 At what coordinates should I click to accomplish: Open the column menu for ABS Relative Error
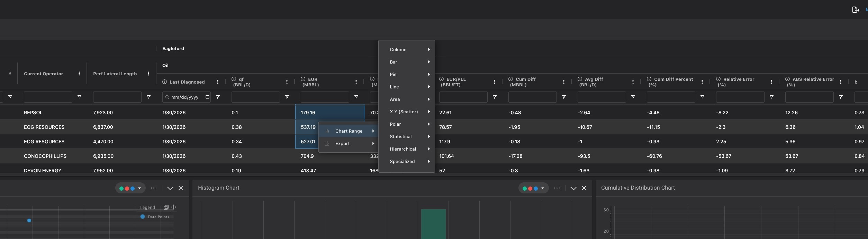[x=841, y=82]
